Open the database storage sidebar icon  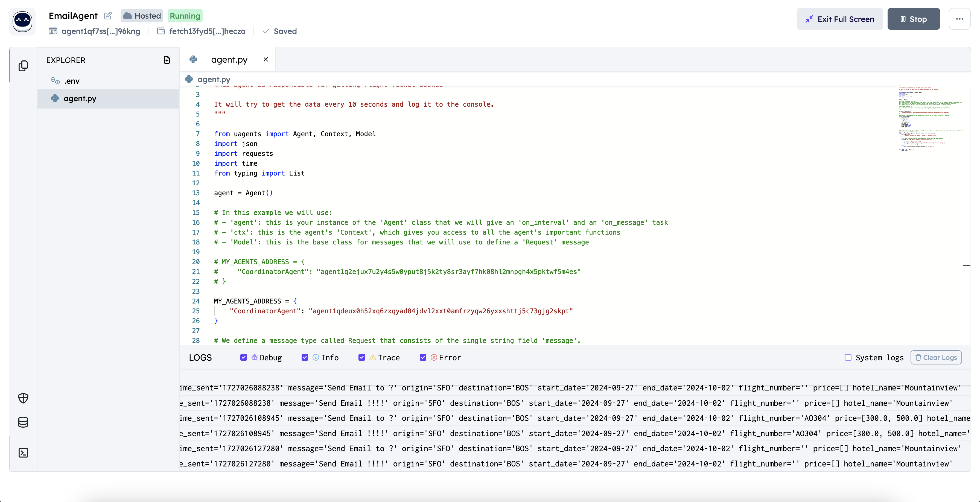(23, 422)
